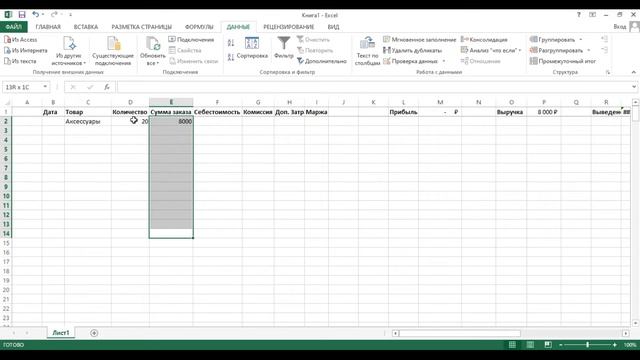This screenshot has height=360, width=640.
Task: Click zoom in plus button
Action: (x=614, y=345)
